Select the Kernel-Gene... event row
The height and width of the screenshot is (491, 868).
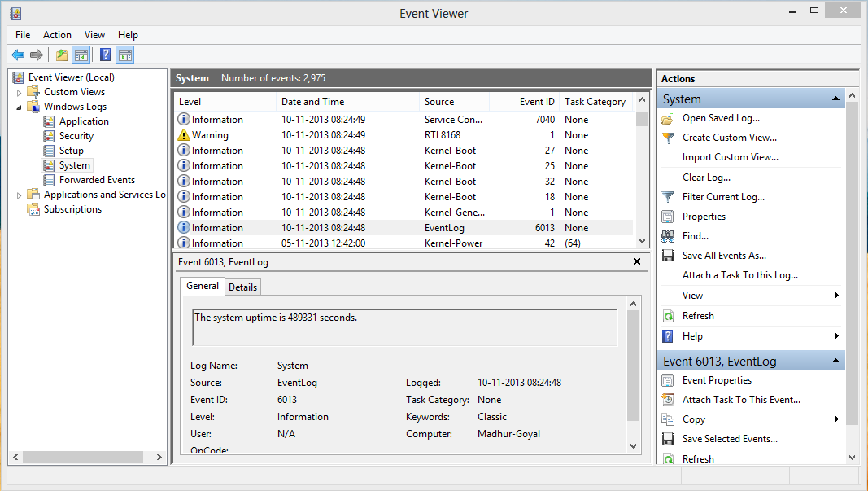tap(404, 213)
